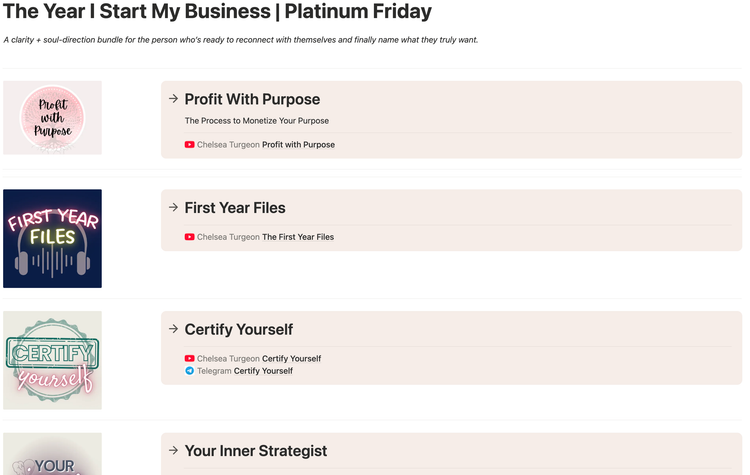Image resolution: width=750 pixels, height=475 pixels.
Task: Click the arrow icon next to Certify Yourself
Action: click(x=173, y=329)
